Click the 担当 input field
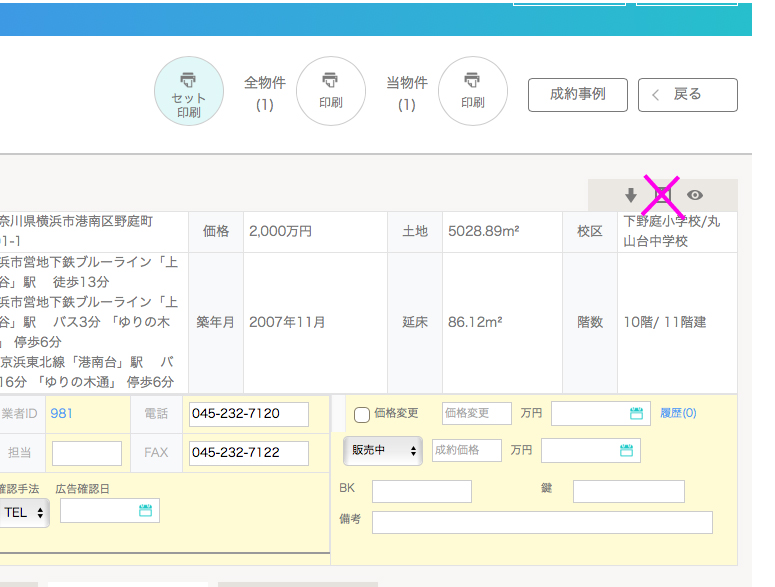775x587 pixels. point(86,453)
